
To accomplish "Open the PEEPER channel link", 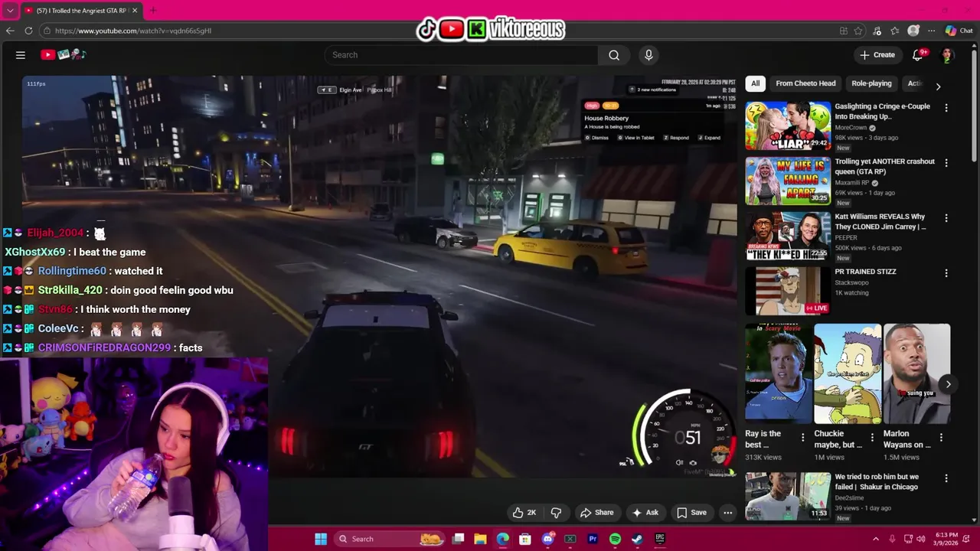I will tap(847, 238).
